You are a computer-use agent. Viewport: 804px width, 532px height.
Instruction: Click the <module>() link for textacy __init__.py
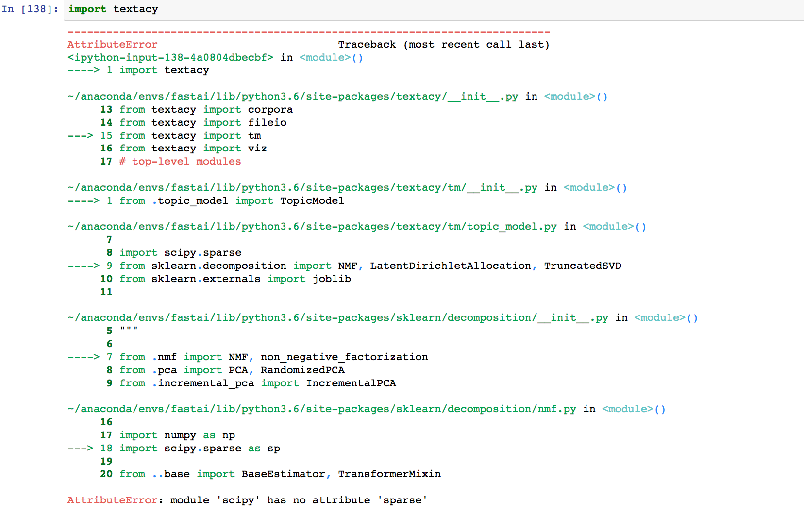[x=575, y=96]
